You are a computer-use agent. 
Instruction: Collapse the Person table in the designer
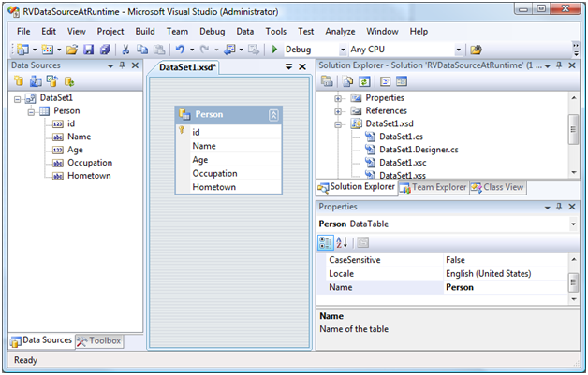click(273, 115)
